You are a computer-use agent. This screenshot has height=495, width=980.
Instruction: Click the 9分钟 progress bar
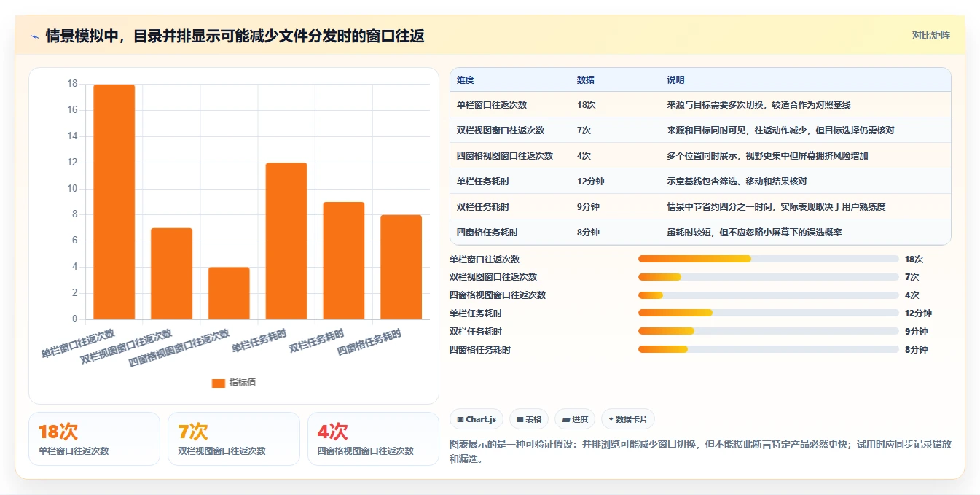(x=768, y=331)
